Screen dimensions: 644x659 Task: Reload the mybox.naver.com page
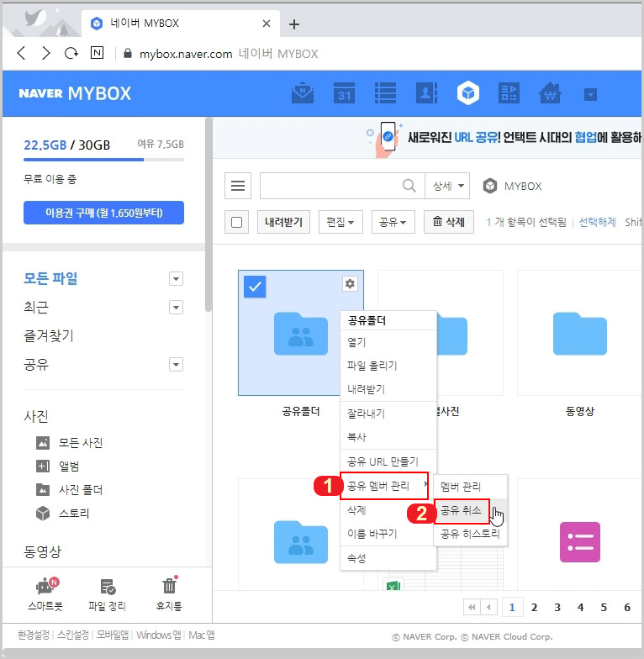point(71,54)
